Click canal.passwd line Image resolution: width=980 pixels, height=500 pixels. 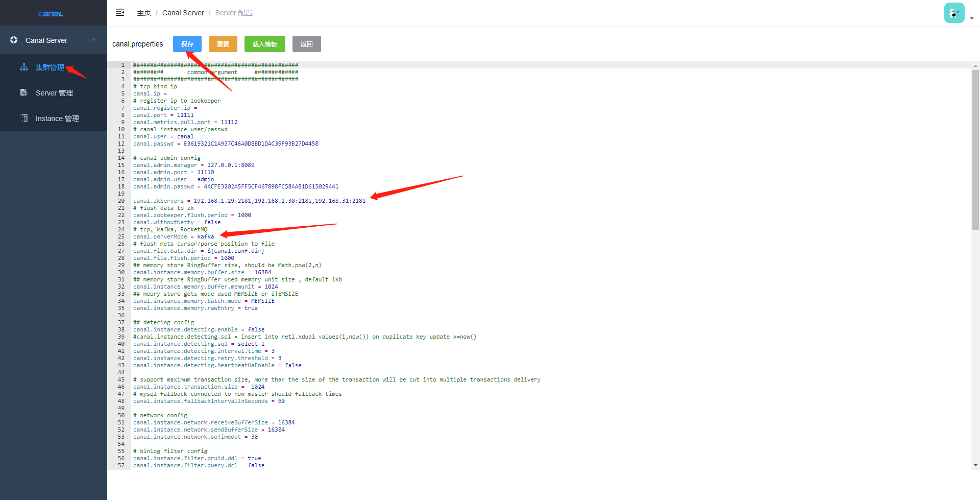[226, 144]
